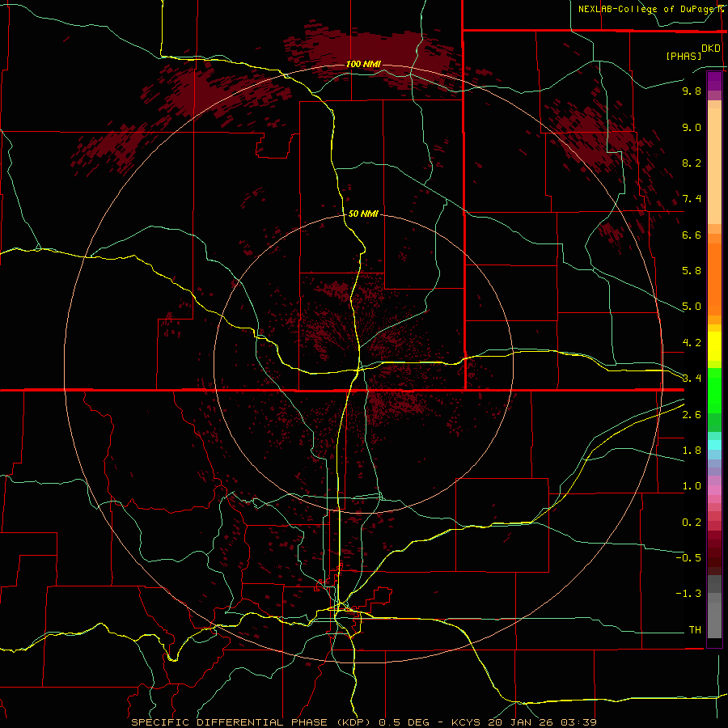Click the light peach segment of color bar
The width and height of the screenshot is (728, 728).
tap(714, 166)
